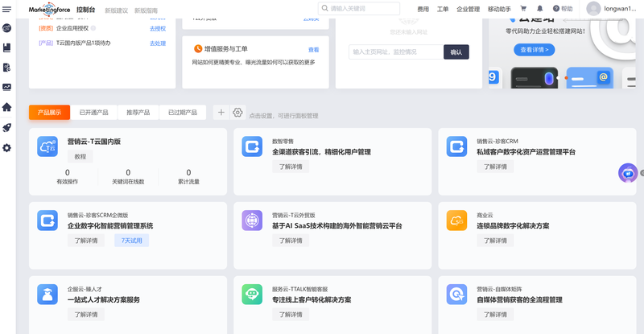
Task: Click the 7天试用 button
Action: click(x=131, y=241)
